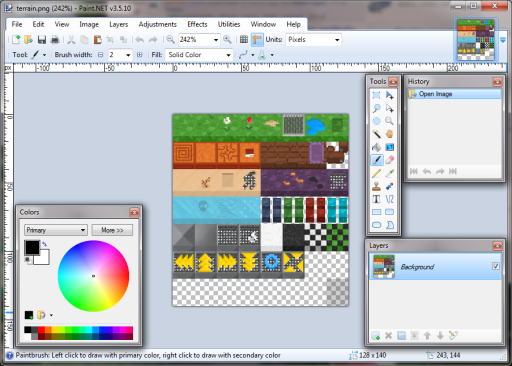This screenshot has height=366, width=512.
Task: Reset colors to black and white
Action: [x=29, y=260]
